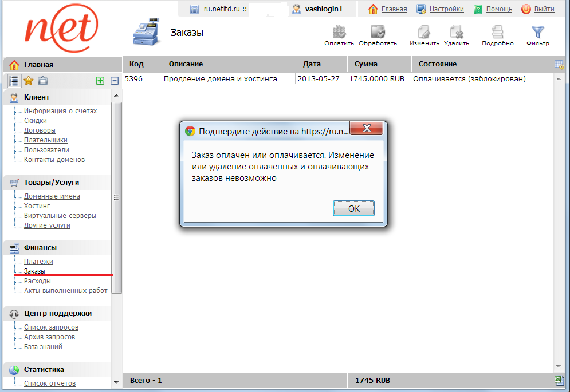
Task: Confirm the dialog with OK
Action: point(353,208)
